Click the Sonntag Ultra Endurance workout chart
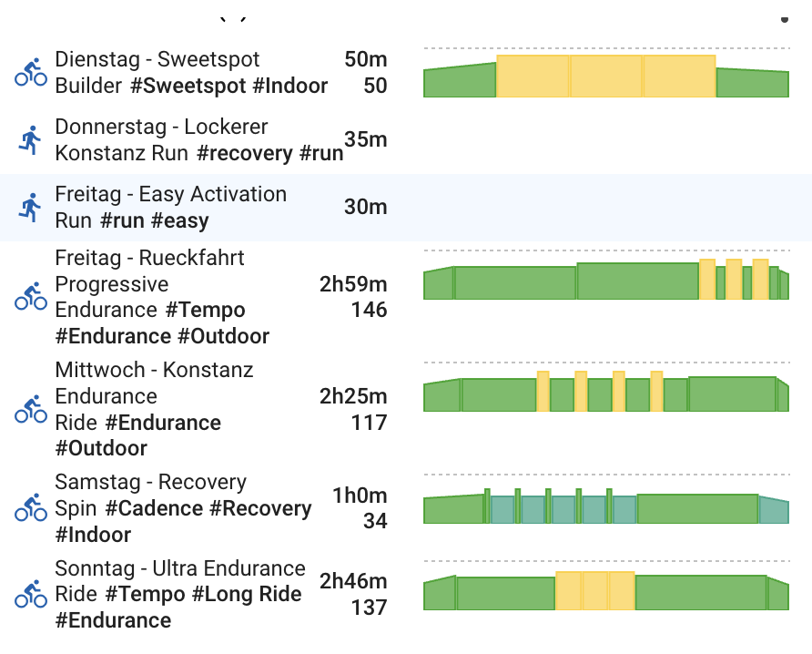Screen dimensions: 812x654 [605, 591]
